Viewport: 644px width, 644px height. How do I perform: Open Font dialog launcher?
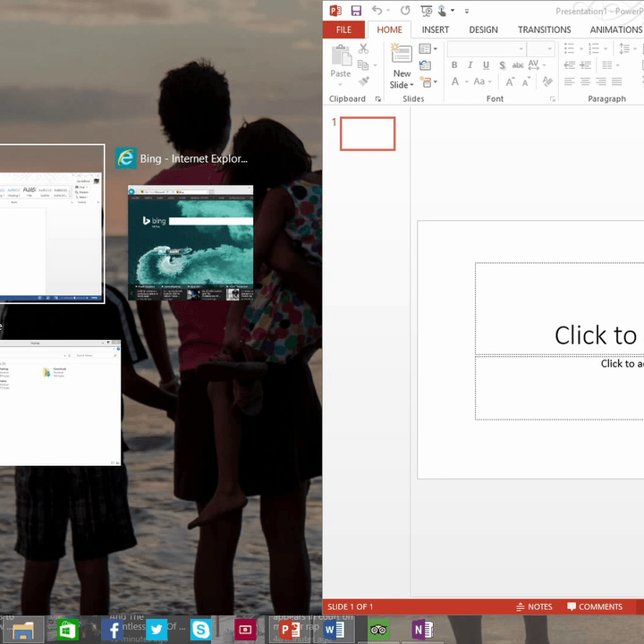point(553,99)
